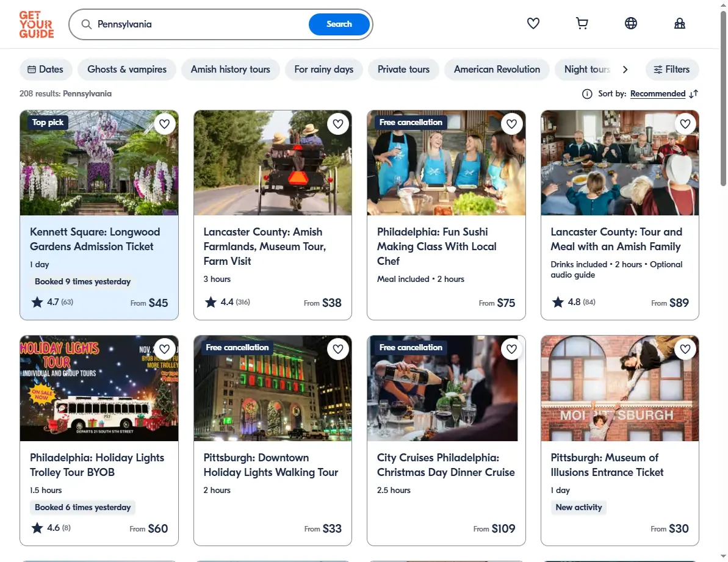
Task: Favorite the Museum of Illusions card
Action: (685, 349)
